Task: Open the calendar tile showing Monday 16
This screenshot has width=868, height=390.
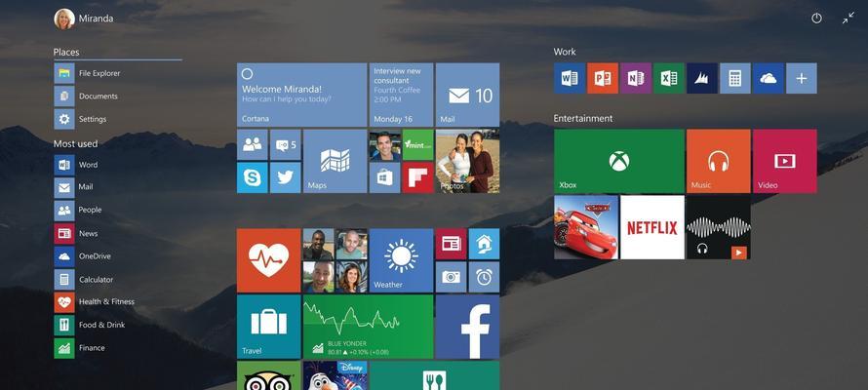Action: [402, 95]
